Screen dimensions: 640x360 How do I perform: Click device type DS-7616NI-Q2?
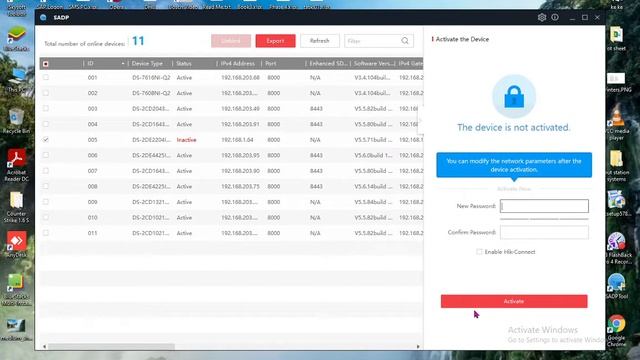click(151, 78)
